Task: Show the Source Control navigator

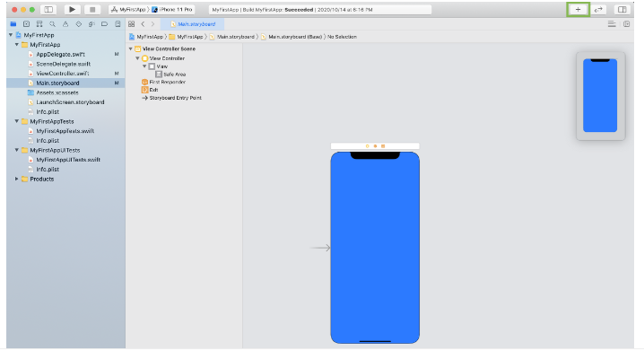Action: pyautogui.click(x=26, y=24)
